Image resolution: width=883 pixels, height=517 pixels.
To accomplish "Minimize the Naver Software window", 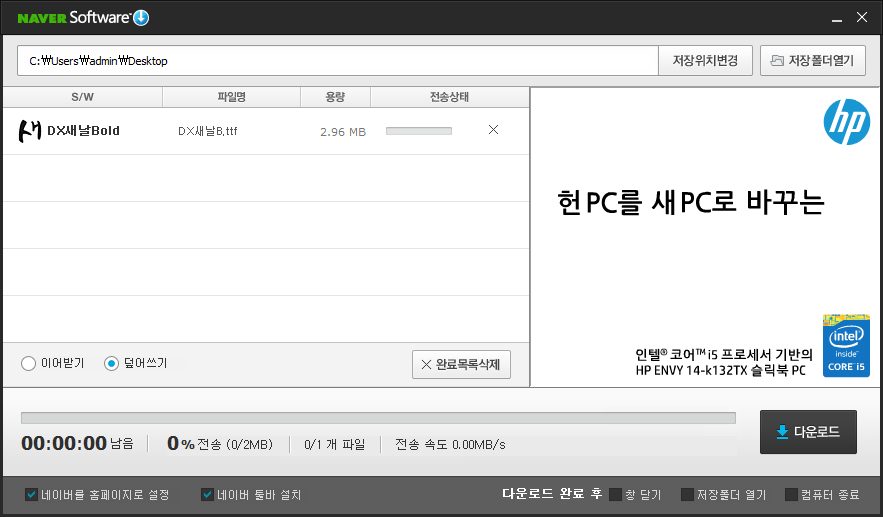I will click(x=837, y=19).
